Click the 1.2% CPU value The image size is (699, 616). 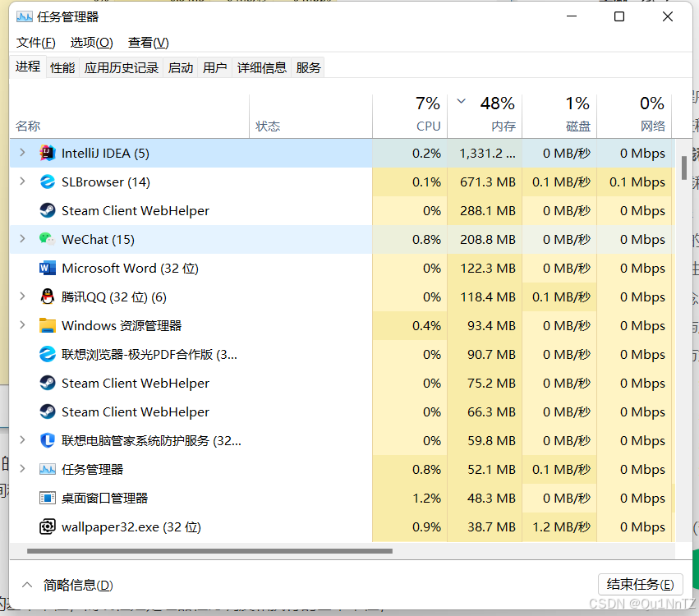pyautogui.click(x=426, y=498)
